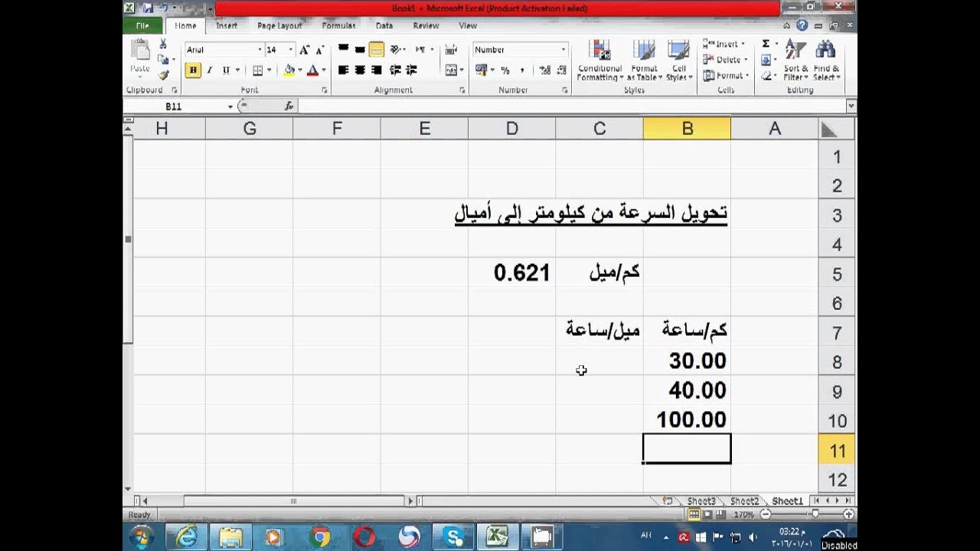Viewport: 980px width, 551px height.
Task: Expand the formula bar
Action: pyautogui.click(x=851, y=106)
